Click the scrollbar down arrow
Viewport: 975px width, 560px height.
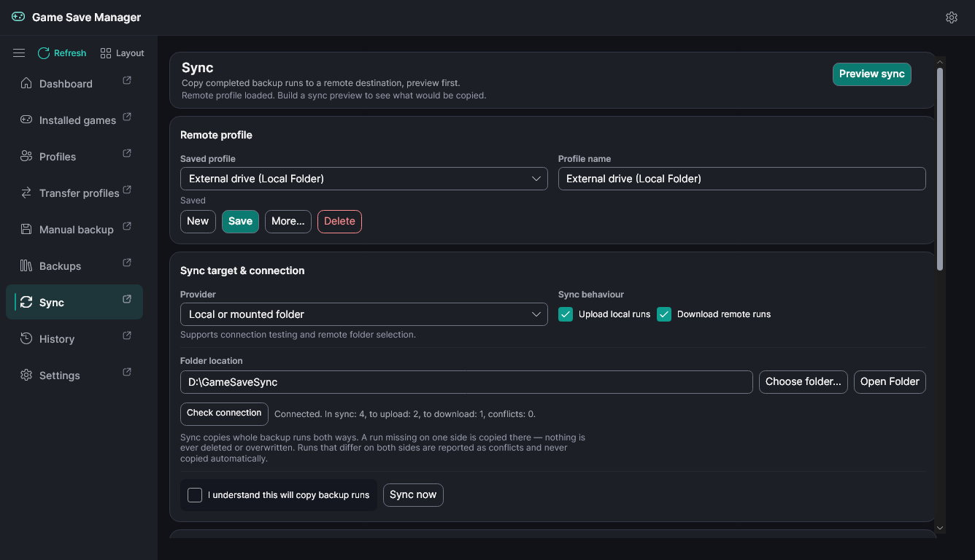[940, 528]
